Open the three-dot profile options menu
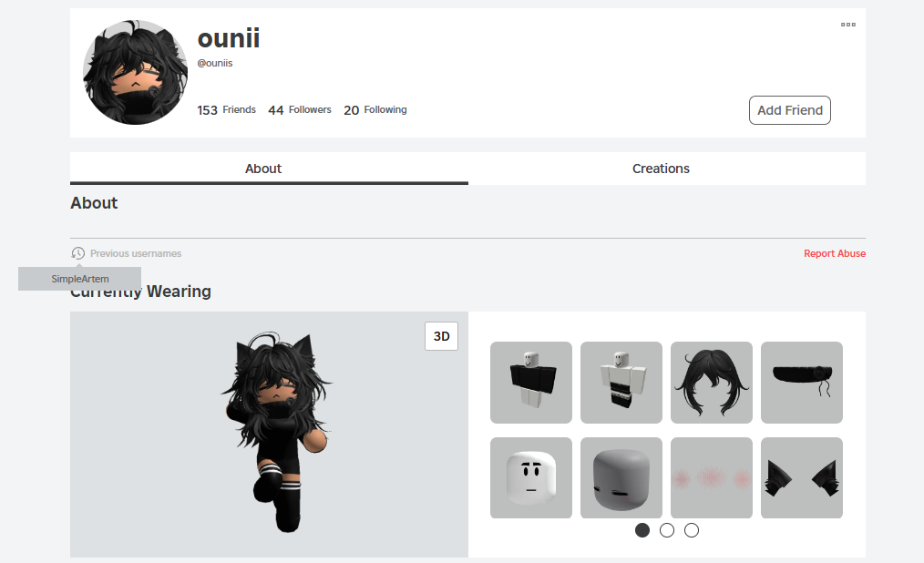The height and width of the screenshot is (563, 924). click(x=848, y=25)
